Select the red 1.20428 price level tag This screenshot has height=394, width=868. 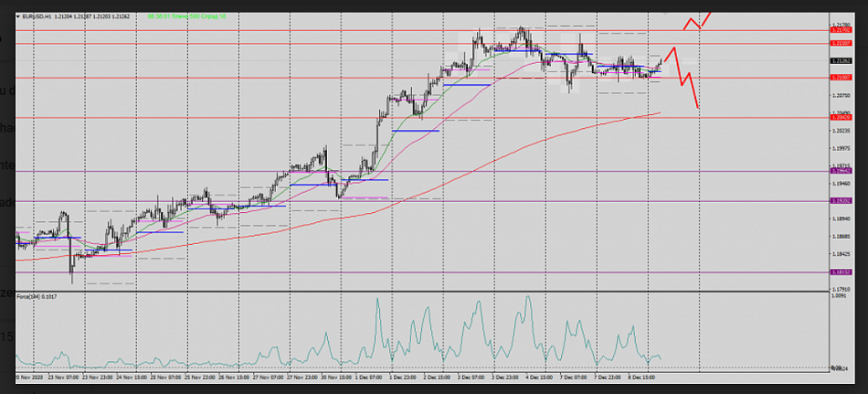(841, 117)
